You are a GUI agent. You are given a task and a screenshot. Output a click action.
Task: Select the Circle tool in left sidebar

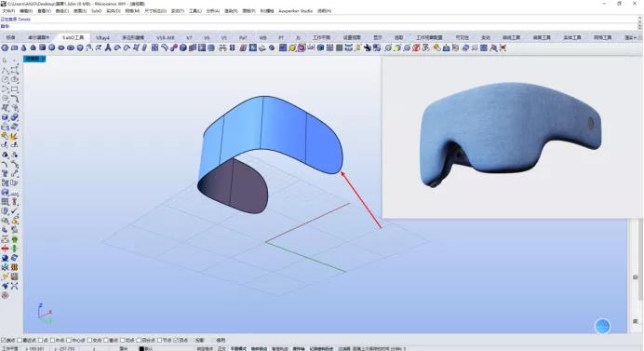click(x=5, y=80)
